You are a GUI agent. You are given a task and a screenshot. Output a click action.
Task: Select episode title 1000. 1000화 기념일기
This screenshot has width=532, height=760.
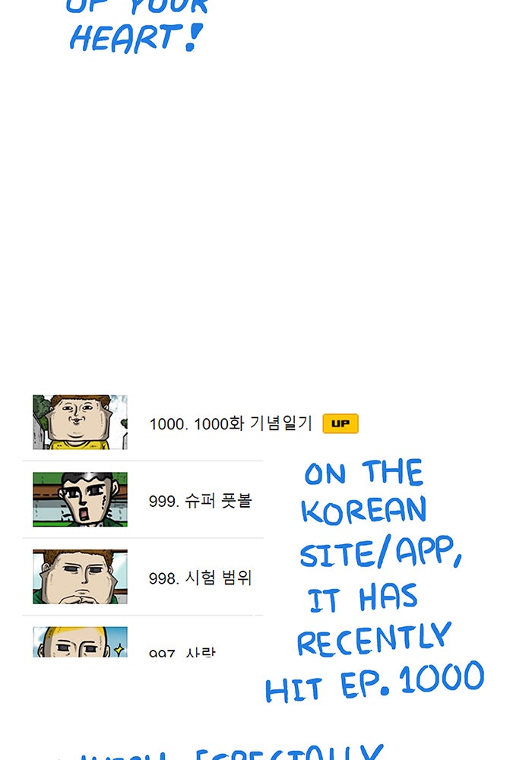pos(230,423)
